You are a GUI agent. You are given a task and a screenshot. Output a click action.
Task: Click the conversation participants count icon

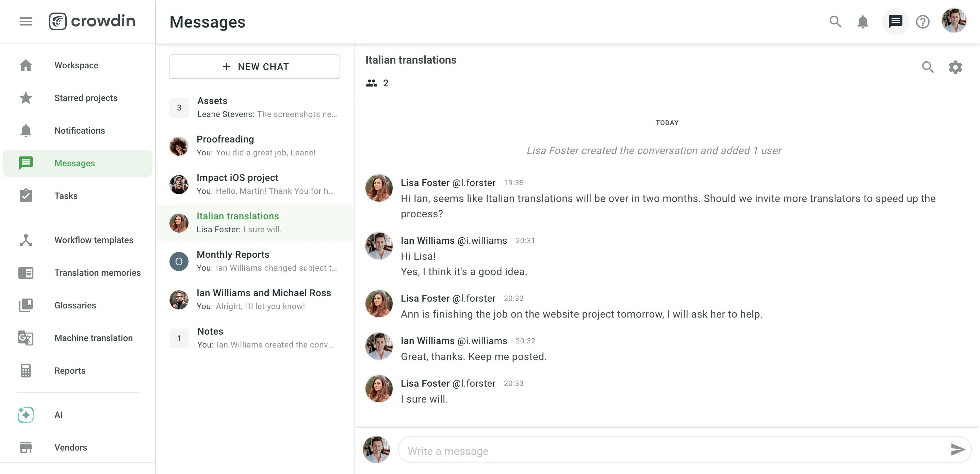coord(371,83)
